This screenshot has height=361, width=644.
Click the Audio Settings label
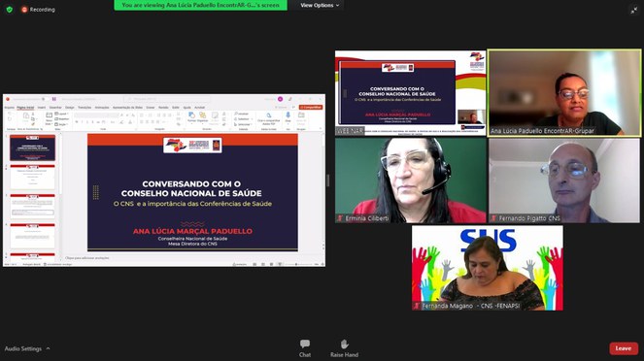[23, 348]
